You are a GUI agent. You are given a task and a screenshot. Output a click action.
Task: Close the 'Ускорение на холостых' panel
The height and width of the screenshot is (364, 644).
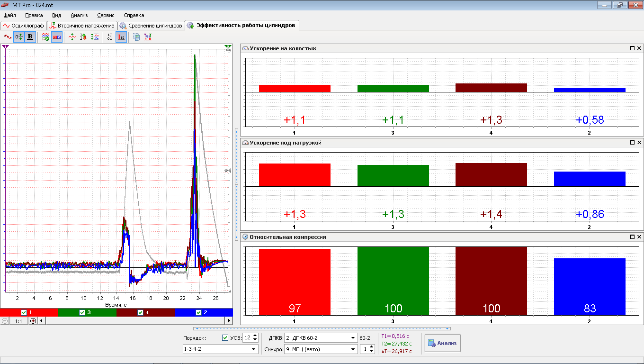[639, 48]
